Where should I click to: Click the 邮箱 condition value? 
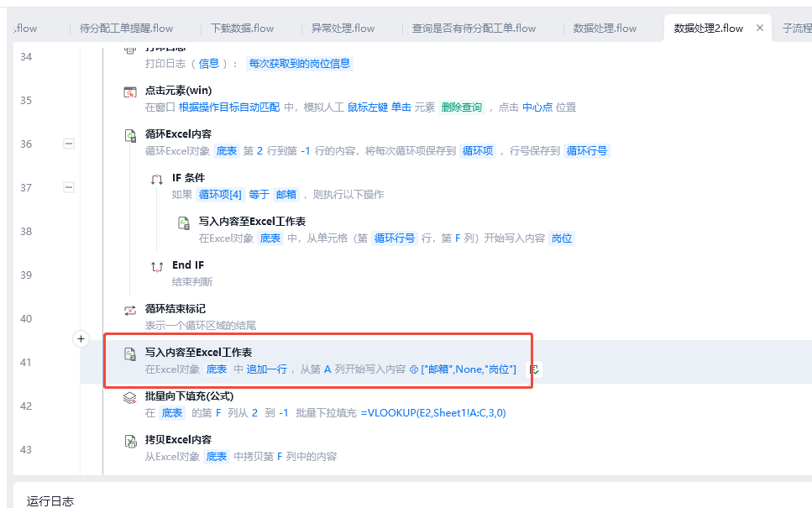286,195
